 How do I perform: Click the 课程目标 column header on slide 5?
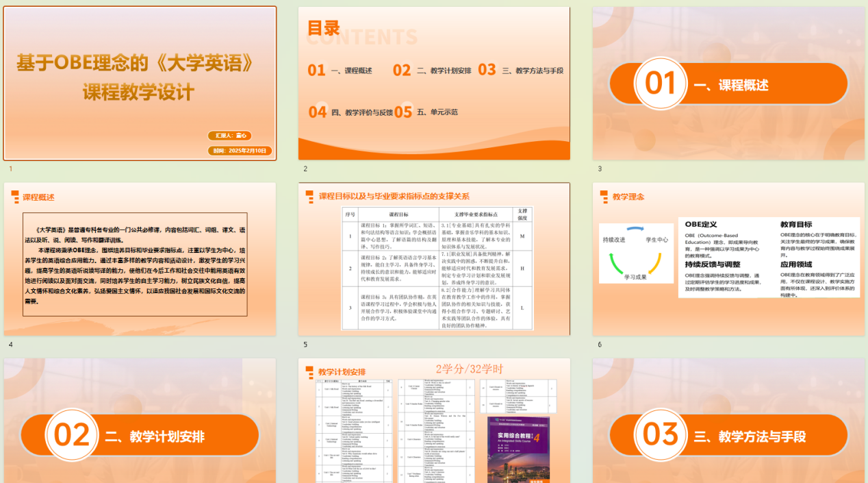[x=398, y=214]
